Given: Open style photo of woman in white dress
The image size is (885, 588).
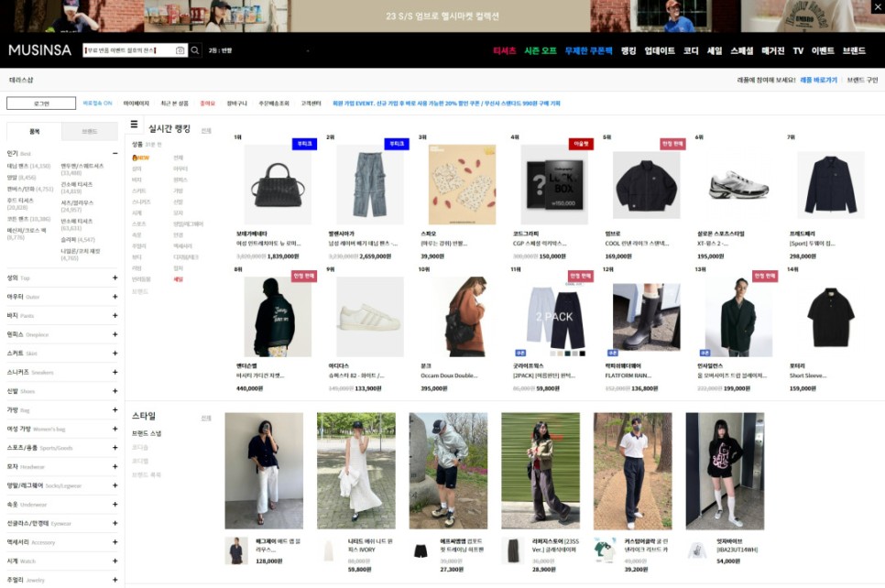Looking at the screenshot, I should tap(356, 471).
